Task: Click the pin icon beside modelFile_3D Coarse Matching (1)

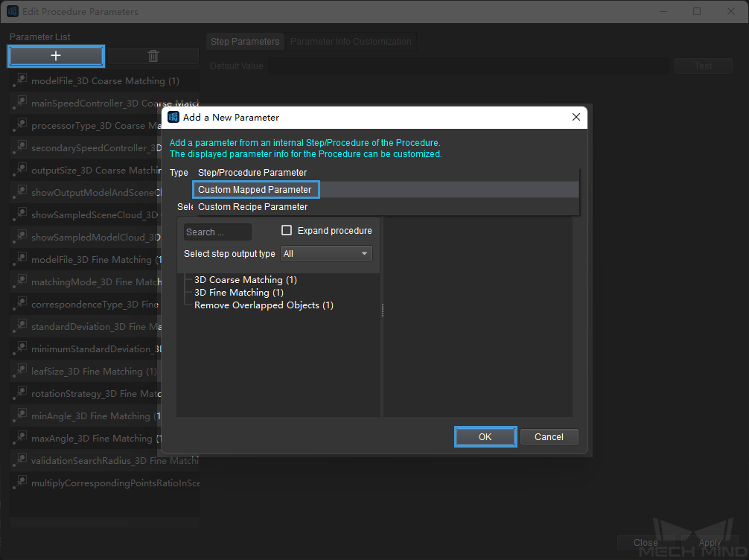Action: tap(20, 80)
